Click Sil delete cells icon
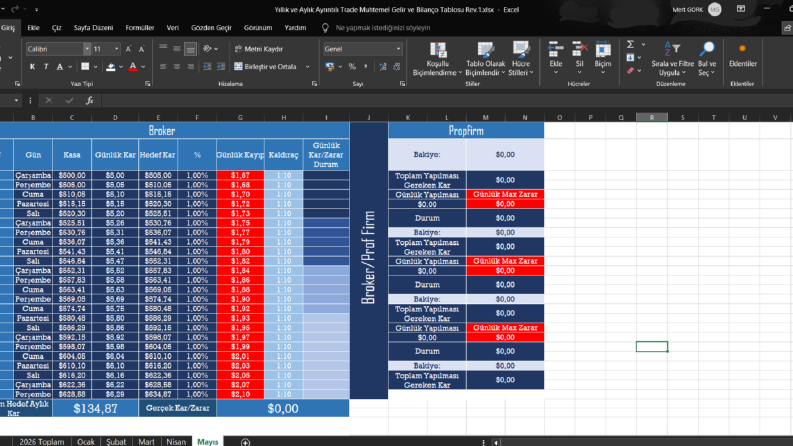Screen dimensions: 793x446 click(580, 50)
